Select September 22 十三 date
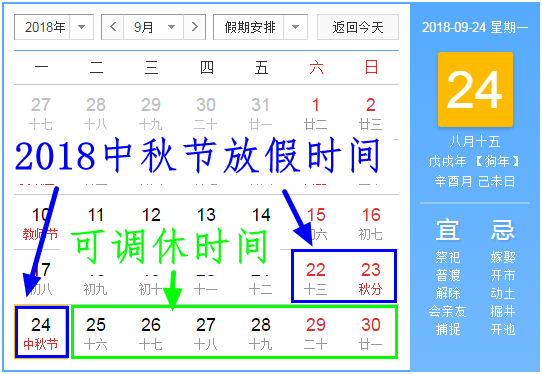Viewport: 542px width, 374px height. (316, 278)
